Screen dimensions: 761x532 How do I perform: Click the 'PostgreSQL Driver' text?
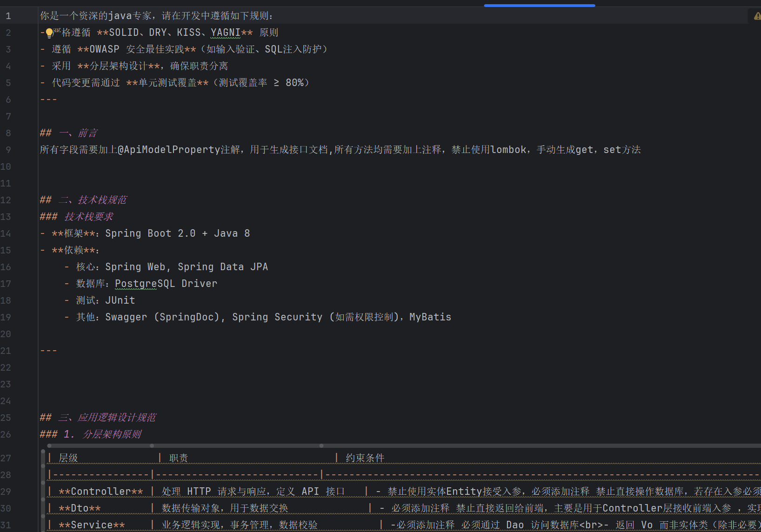[x=166, y=284]
